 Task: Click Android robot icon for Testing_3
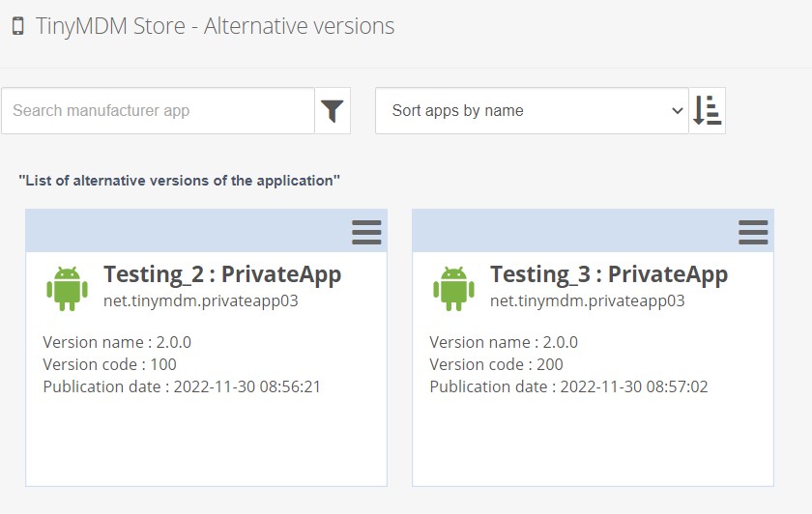tap(453, 288)
